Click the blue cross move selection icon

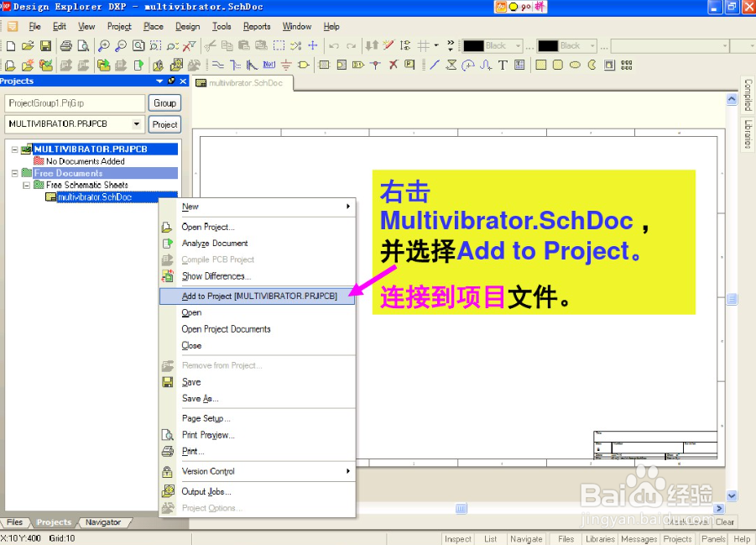click(313, 46)
